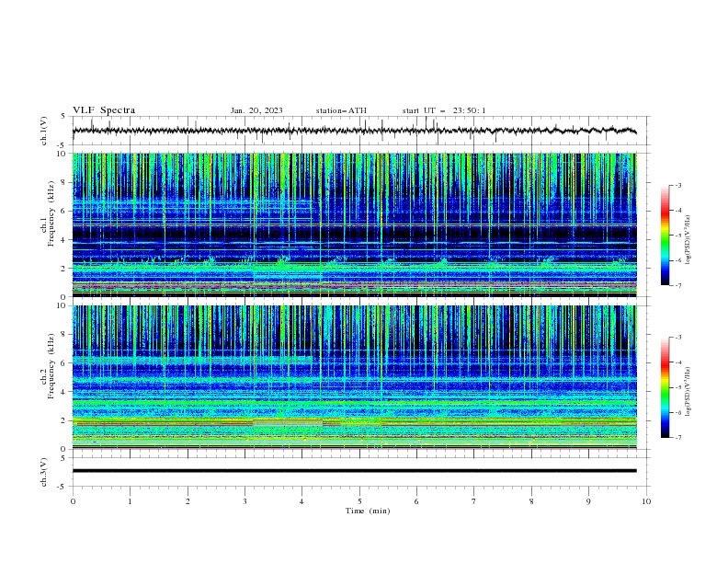Click the "5" tick on ch.1(V) axis
Screen dimensions: 728x563
coord(63,117)
